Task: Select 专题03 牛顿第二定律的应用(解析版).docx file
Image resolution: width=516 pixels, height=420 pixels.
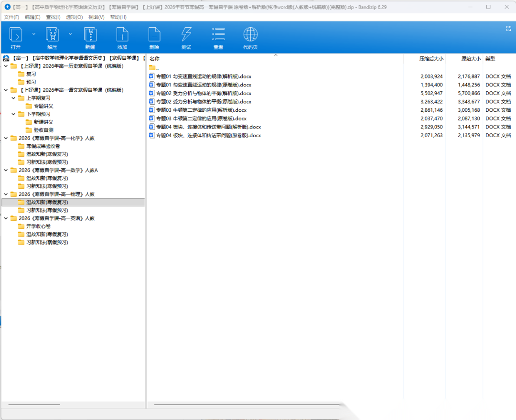Action: tap(201, 110)
